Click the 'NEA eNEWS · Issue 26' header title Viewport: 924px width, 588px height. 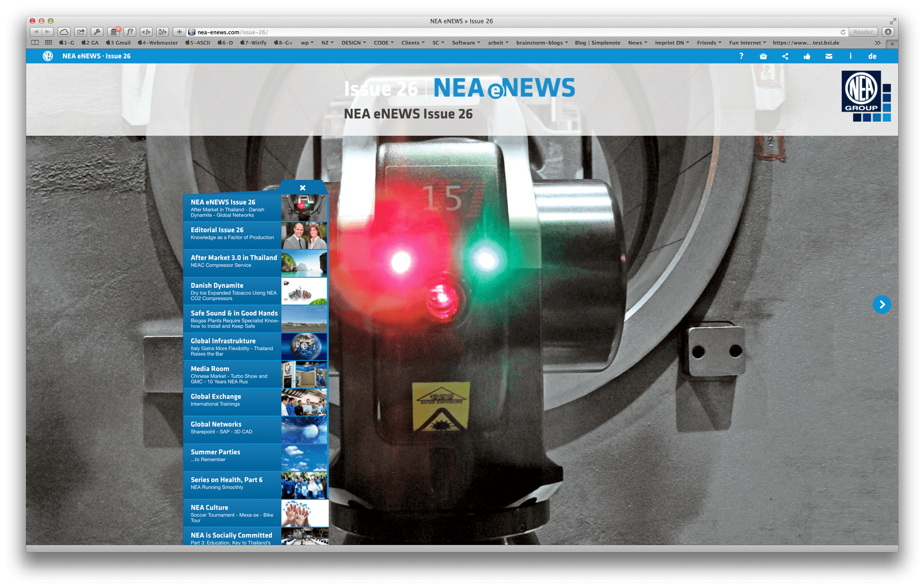[x=96, y=56]
